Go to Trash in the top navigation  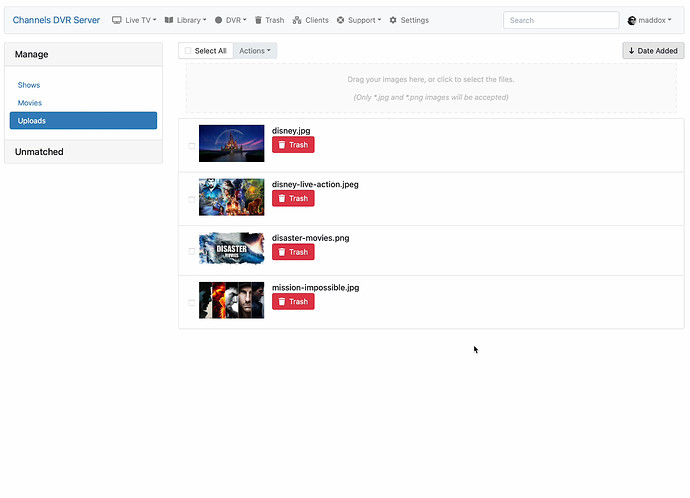270,20
